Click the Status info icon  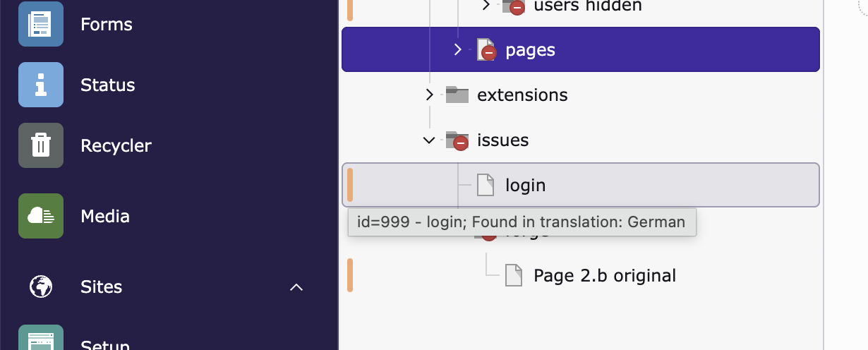tap(41, 85)
